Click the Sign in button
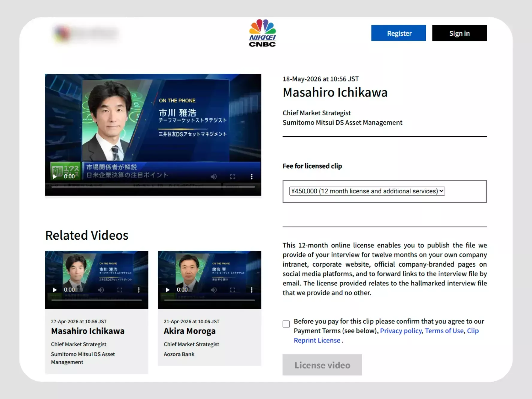 (x=460, y=33)
